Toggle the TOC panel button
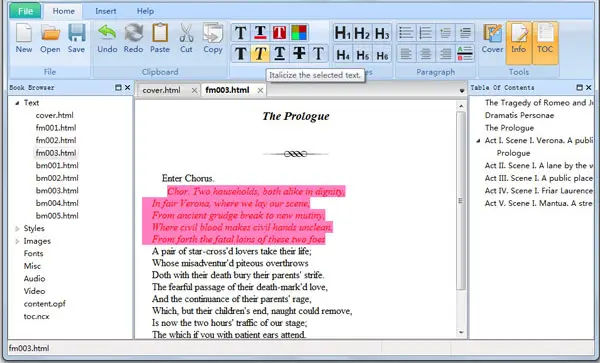The width and height of the screenshot is (600, 363). click(x=545, y=42)
